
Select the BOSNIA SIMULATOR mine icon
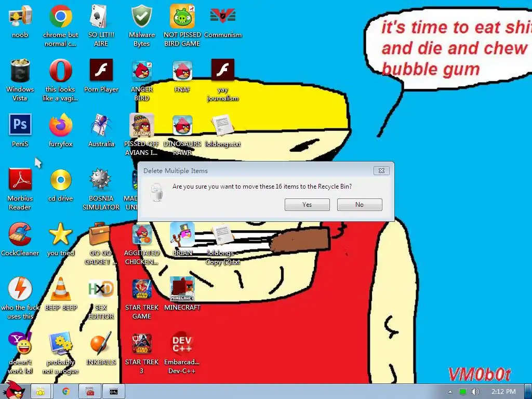[101, 179]
